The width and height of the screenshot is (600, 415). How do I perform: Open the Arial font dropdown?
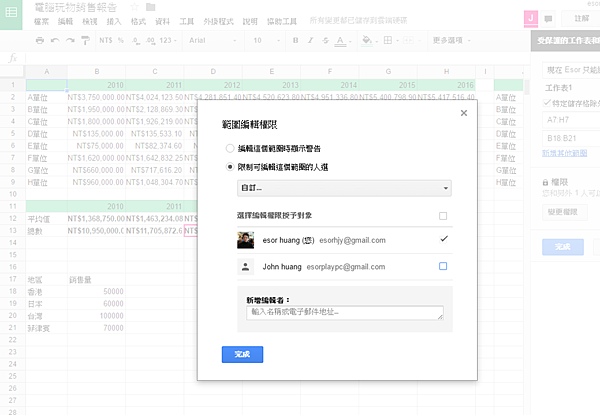pyautogui.click(x=212, y=40)
